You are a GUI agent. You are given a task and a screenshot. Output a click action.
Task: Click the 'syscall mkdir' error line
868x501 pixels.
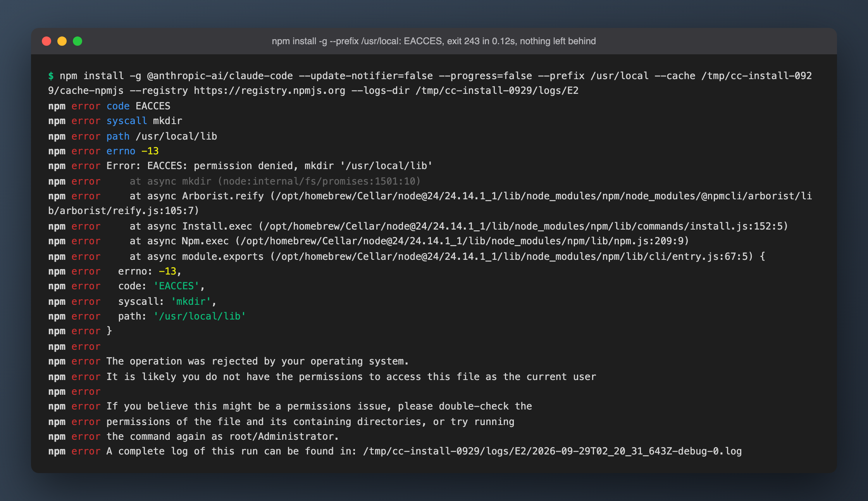(115, 121)
